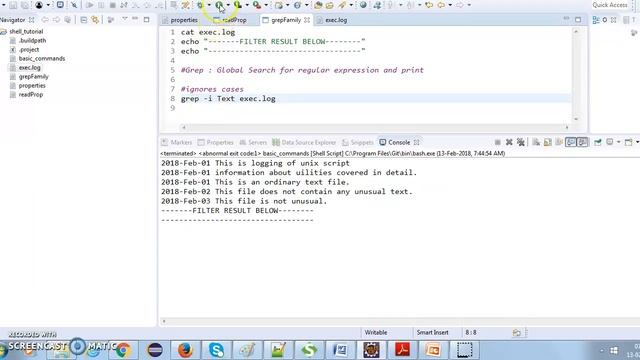This screenshot has height=360, width=640.
Task: Click the Run Last Tool (external tools) icon
Action: [257, 5]
